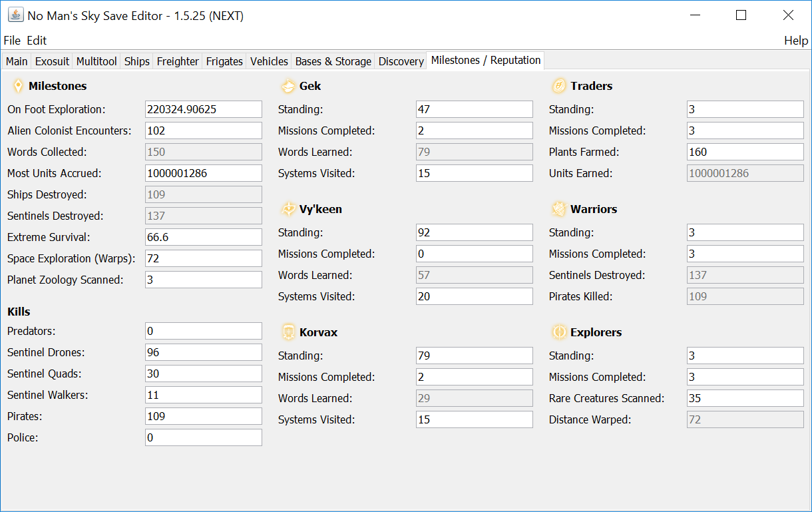
Task: Click the Warriors guild icon
Action: pos(559,209)
